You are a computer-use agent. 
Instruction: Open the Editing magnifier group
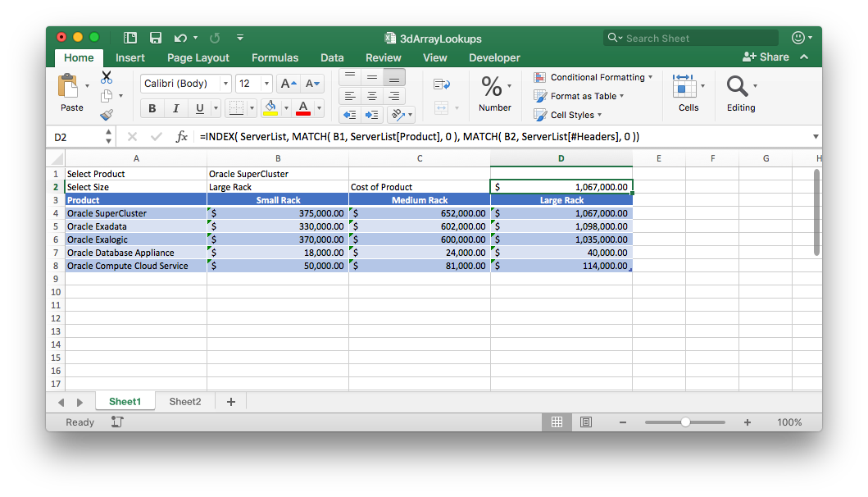pos(741,93)
